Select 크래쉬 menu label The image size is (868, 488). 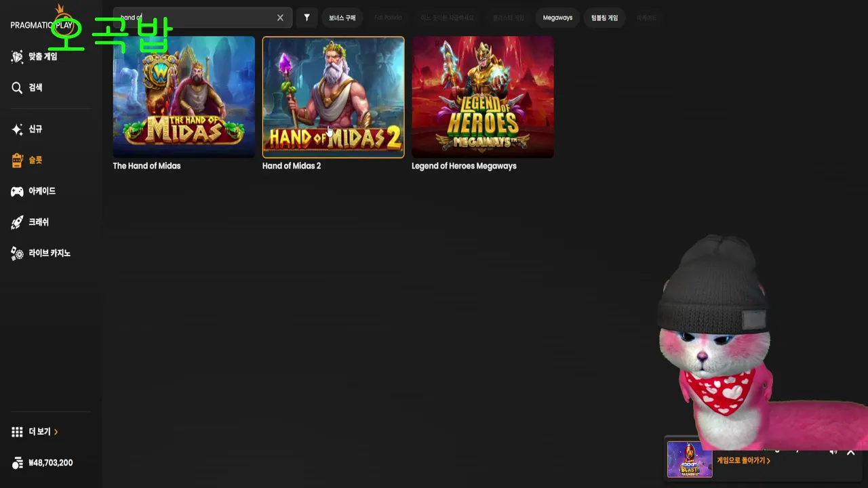[39, 222]
